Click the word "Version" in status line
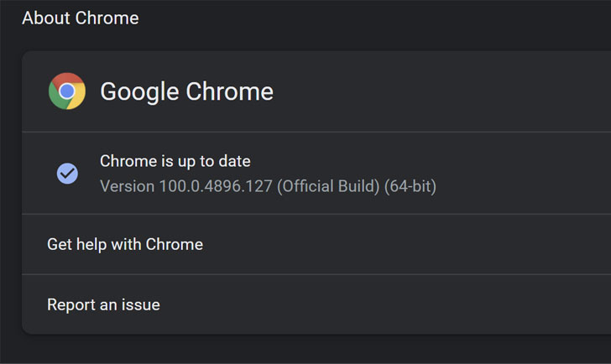611x364 pixels. pos(127,185)
